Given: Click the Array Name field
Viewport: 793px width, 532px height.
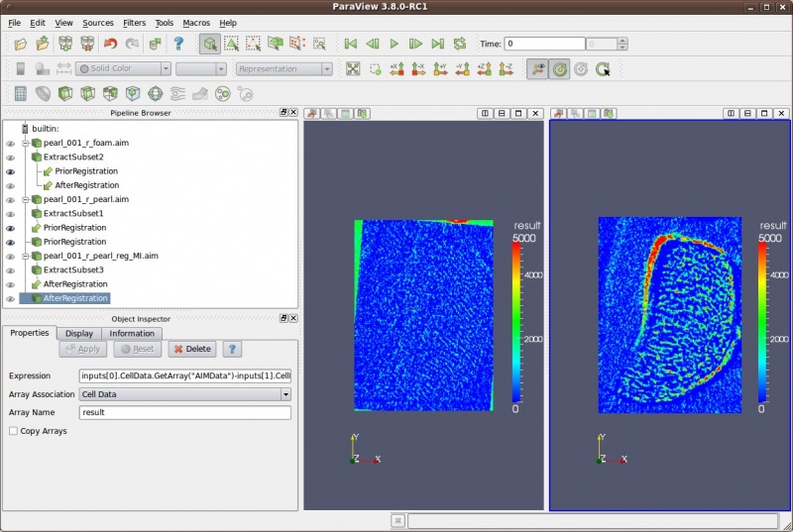Looking at the screenshot, I should pos(185,412).
